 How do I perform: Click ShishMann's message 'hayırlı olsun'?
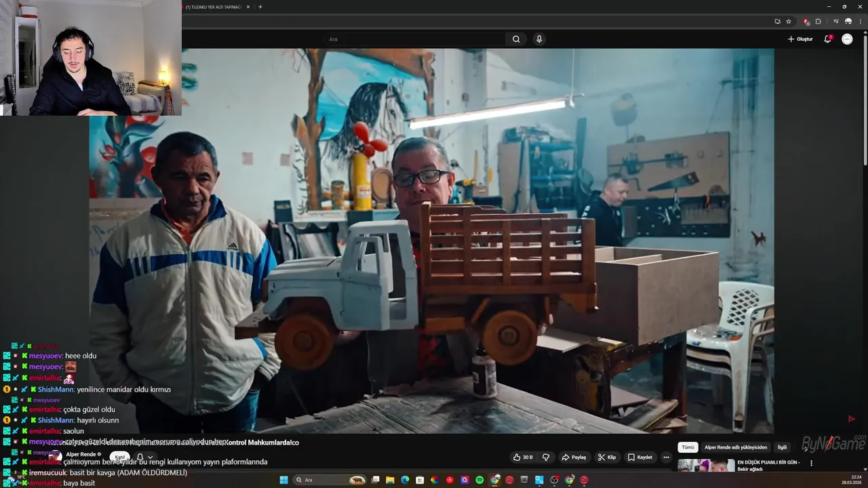[98, 420]
